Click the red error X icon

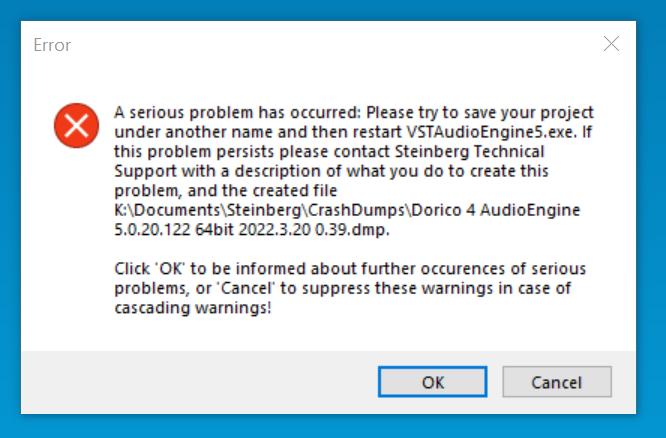point(76,125)
